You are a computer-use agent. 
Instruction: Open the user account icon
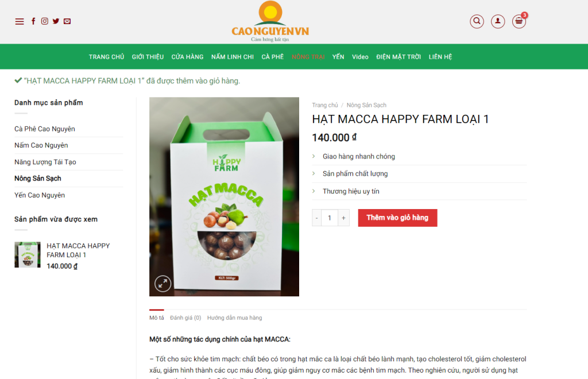point(498,21)
